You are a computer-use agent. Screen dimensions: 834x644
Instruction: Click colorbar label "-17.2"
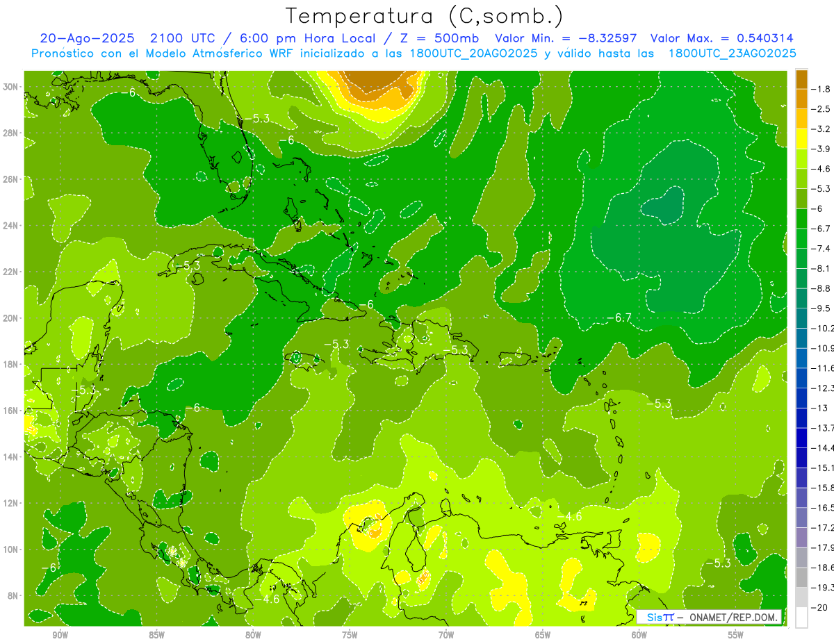pyautogui.click(x=823, y=528)
